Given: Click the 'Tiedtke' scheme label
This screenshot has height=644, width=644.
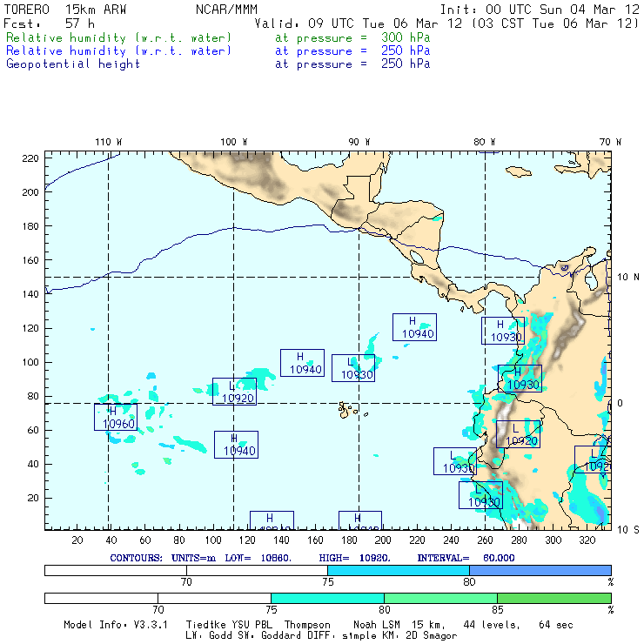Looking at the screenshot, I should (205, 625).
